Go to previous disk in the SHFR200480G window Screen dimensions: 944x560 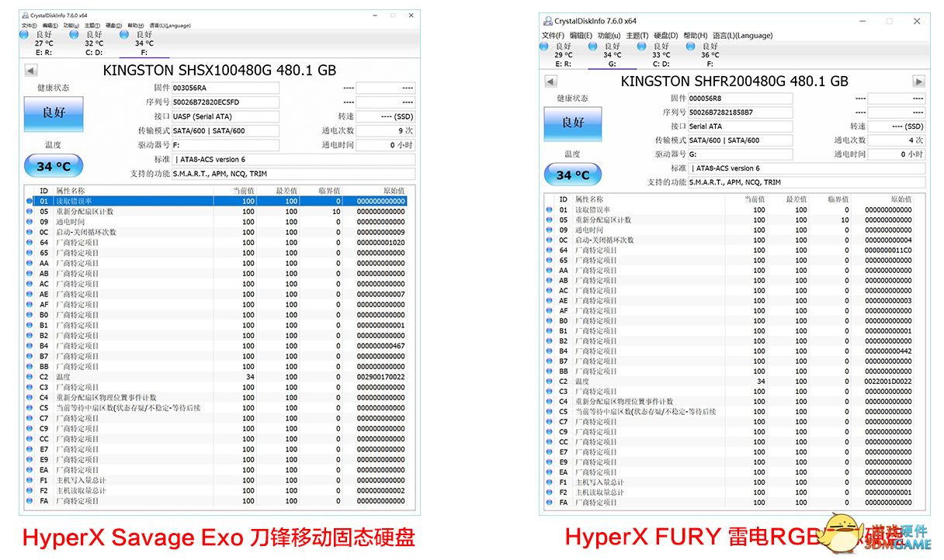550,81
